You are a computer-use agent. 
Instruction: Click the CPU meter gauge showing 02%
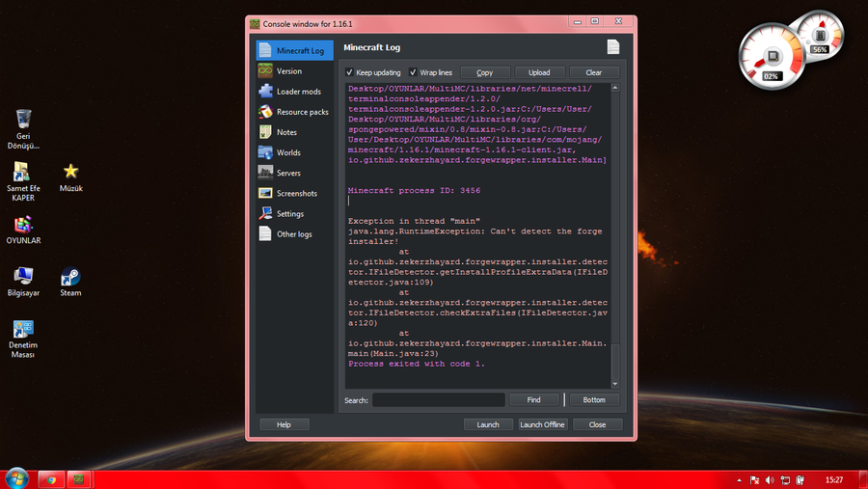(x=772, y=56)
